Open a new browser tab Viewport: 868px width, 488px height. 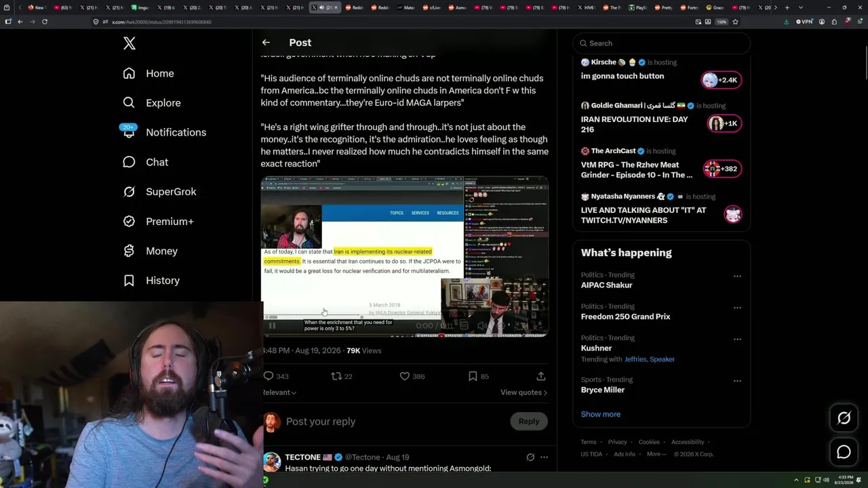coord(787,7)
